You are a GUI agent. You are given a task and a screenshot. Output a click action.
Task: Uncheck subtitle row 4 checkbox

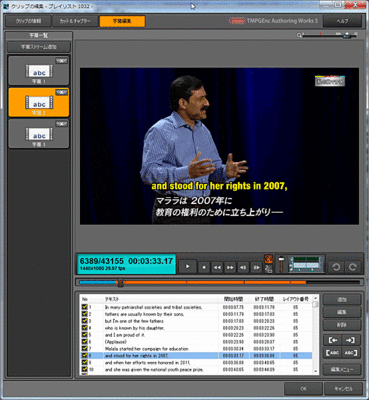pos(85,328)
